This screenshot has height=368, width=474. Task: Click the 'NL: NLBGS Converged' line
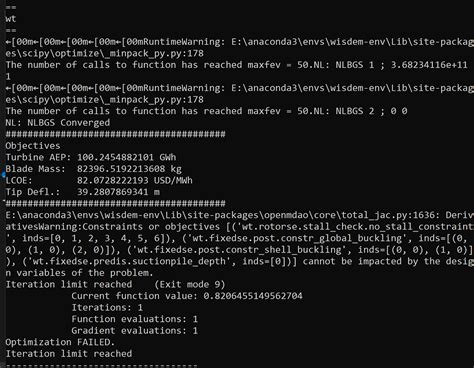58,122
